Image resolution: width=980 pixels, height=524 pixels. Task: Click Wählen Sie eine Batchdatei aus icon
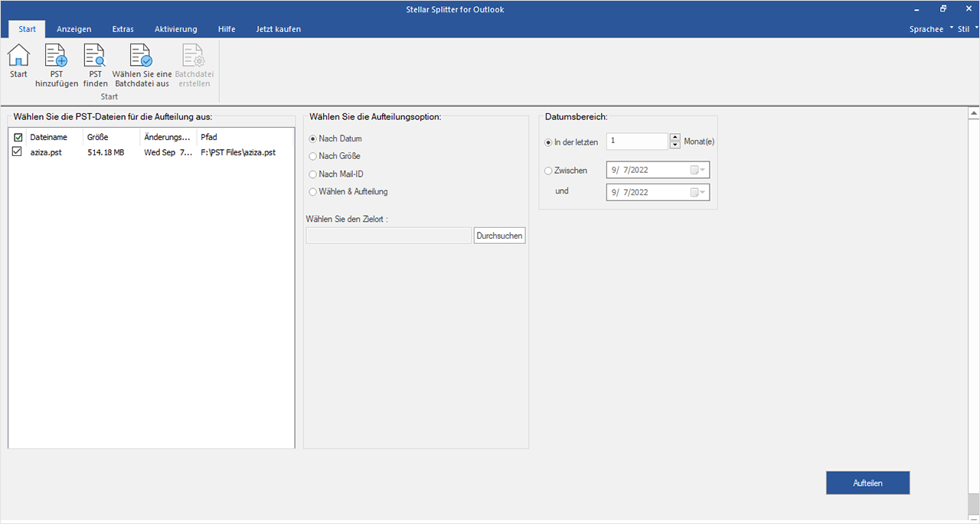(142, 56)
